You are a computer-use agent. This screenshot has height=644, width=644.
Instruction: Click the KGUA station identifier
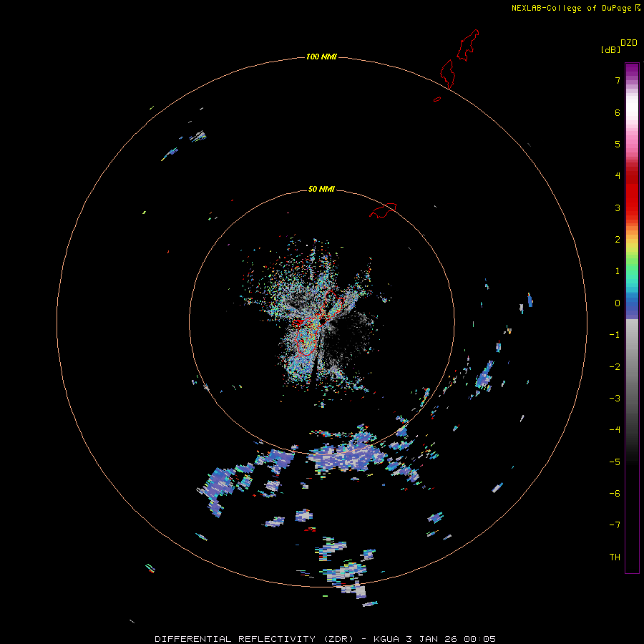coord(386,639)
